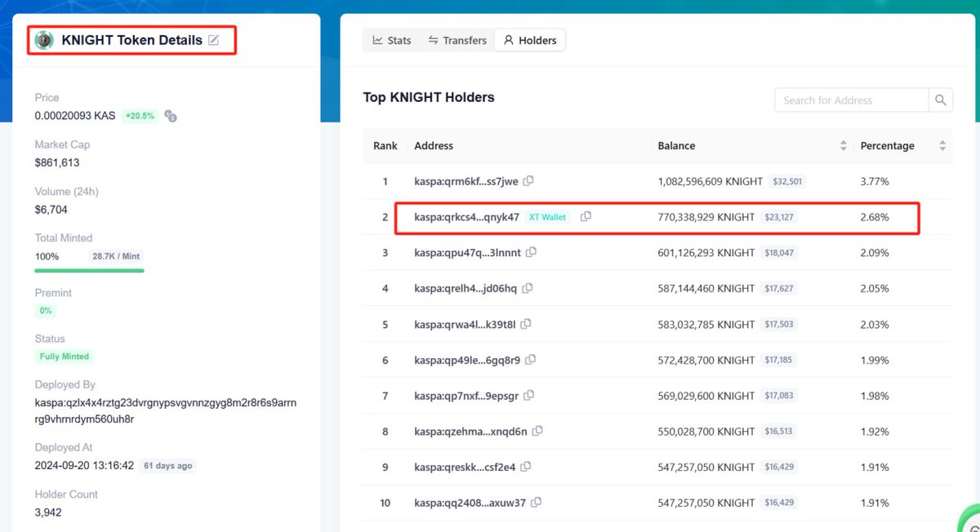Select the Holders tab
Screen dimensions: 980x532
click(x=529, y=40)
